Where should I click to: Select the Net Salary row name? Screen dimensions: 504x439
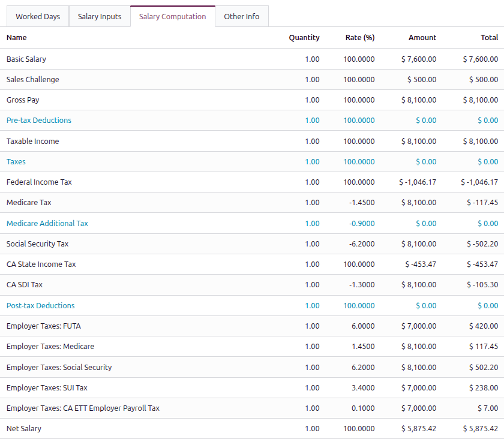click(24, 428)
